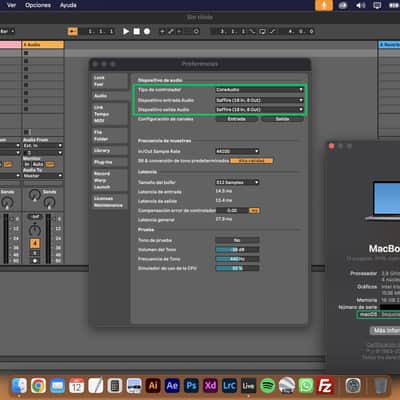Toggle the orange compensación error 'Ms' button
The width and height of the screenshot is (400, 400).
pyautogui.click(x=254, y=210)
